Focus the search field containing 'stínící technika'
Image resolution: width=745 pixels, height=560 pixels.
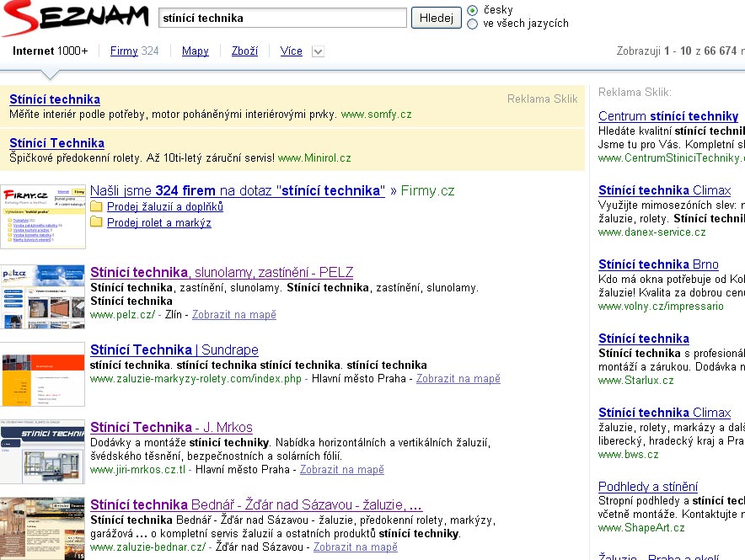[x=282, y=18]
